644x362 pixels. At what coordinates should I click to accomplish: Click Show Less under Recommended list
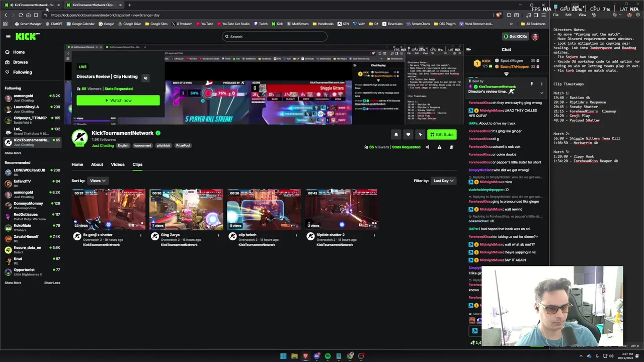(x=52, y=283)
